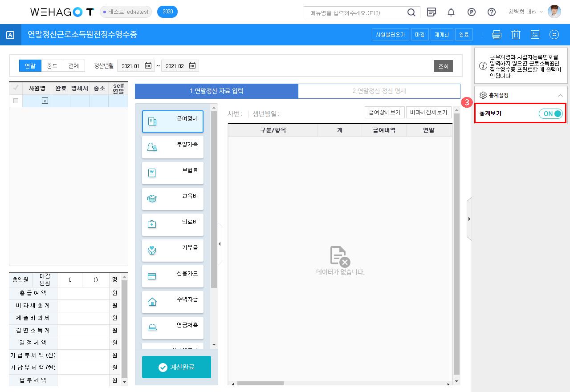The image size is (570, 392).
Task: Click the help question mark icon
Action: click(x=492, y=12)
